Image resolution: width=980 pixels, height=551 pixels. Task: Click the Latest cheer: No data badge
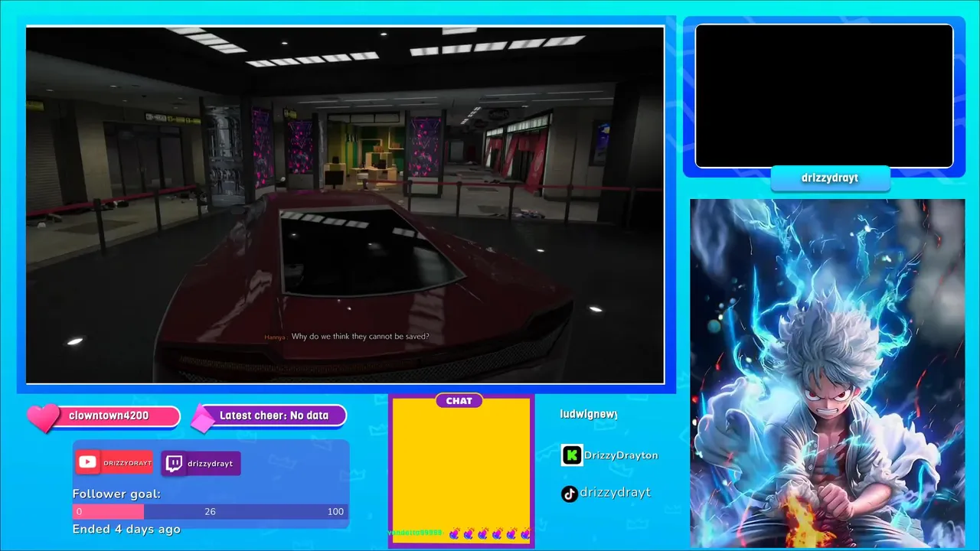[x=274, y=416]
